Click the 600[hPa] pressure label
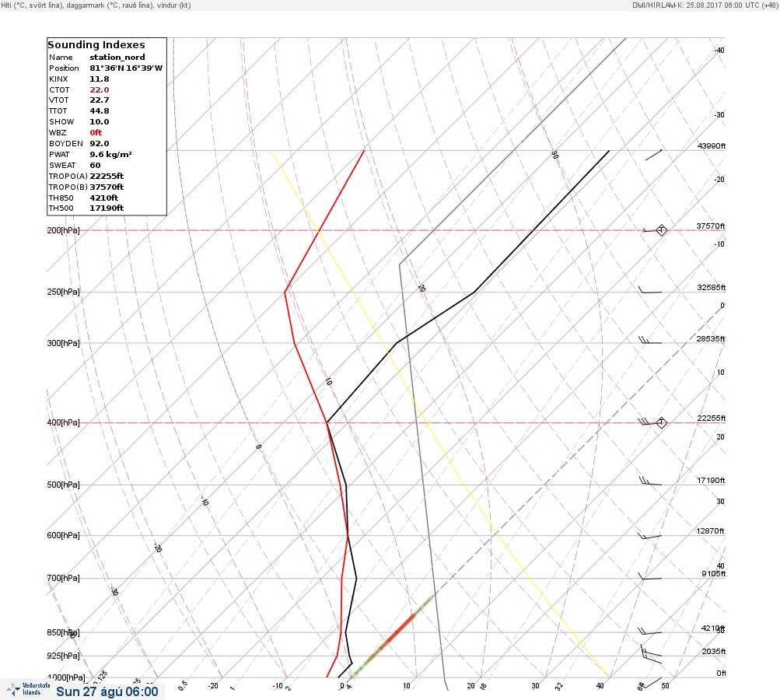The height and width of the screenshot is (700, 780). click(63, 535)
